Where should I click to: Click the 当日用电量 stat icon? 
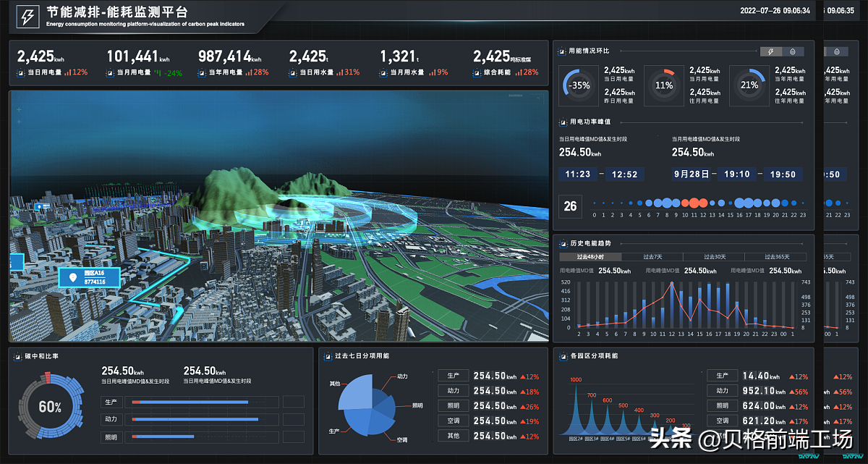[21, 72]
